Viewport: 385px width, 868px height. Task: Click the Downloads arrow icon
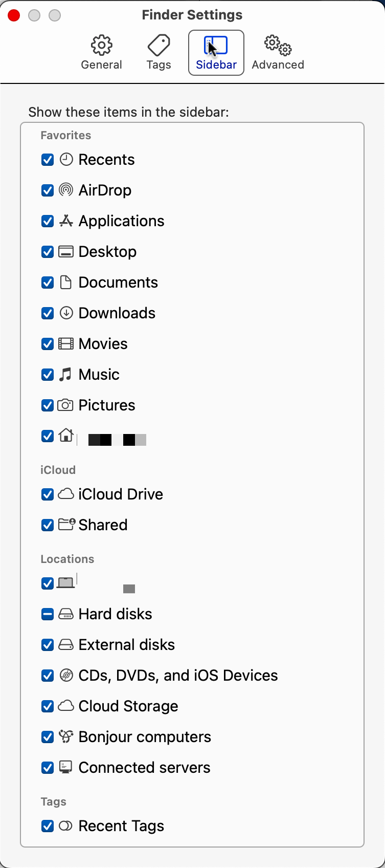coord(66,313)
